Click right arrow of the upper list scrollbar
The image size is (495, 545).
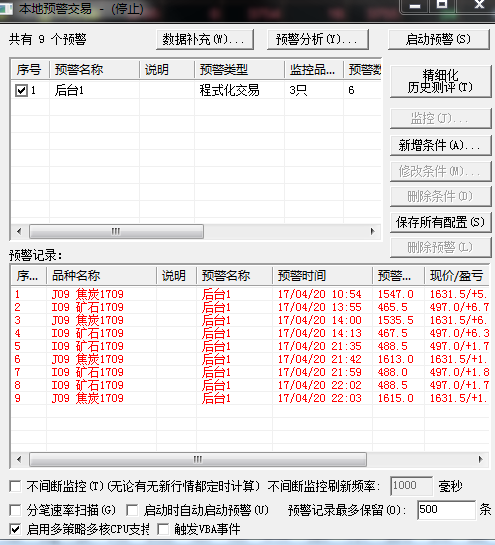(x=373, y=231)
